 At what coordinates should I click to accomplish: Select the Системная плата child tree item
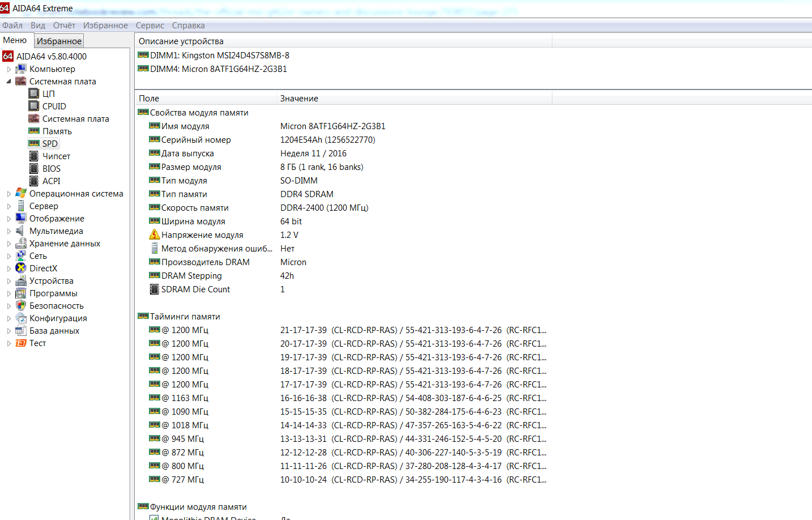tap(75, 119)
